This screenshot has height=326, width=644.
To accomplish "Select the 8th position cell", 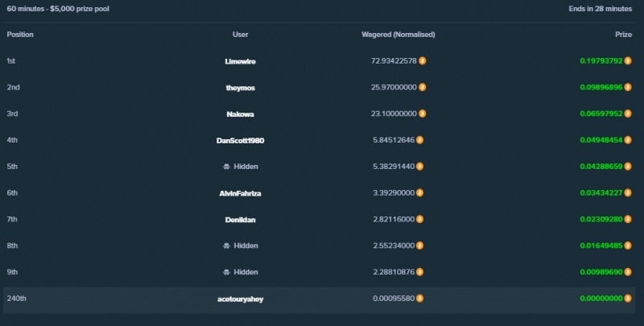I will pyautogui.click(x=12, y=246).
